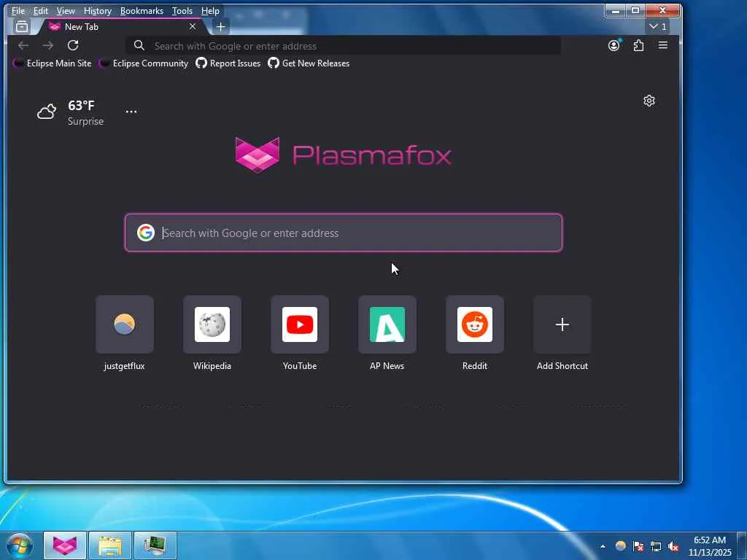Viewport: 747px width, 560px height.
Task: Open the clock showing 6:52 AM
Action: coord(710,546)
